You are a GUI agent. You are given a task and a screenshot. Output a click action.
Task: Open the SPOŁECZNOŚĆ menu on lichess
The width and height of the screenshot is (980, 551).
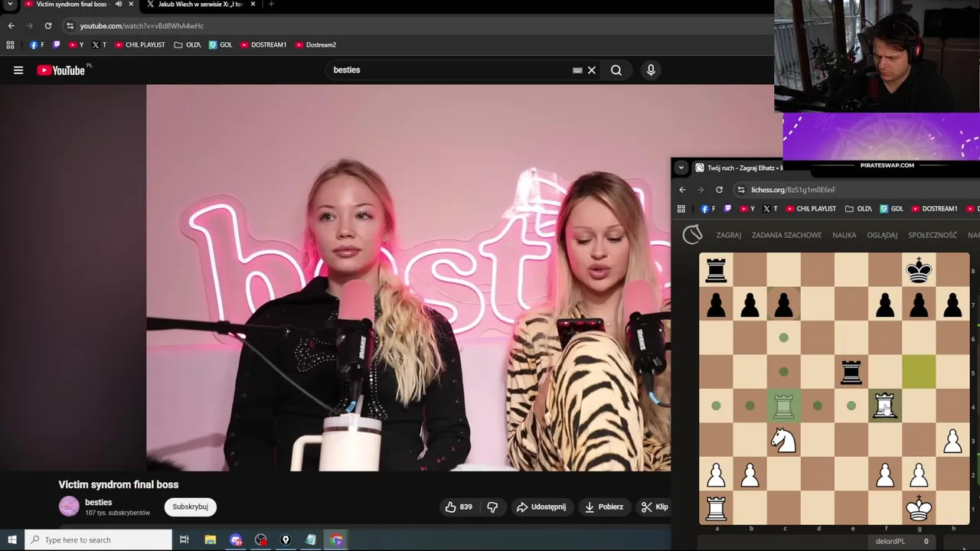pyautogui.click(x=933, y=235)
